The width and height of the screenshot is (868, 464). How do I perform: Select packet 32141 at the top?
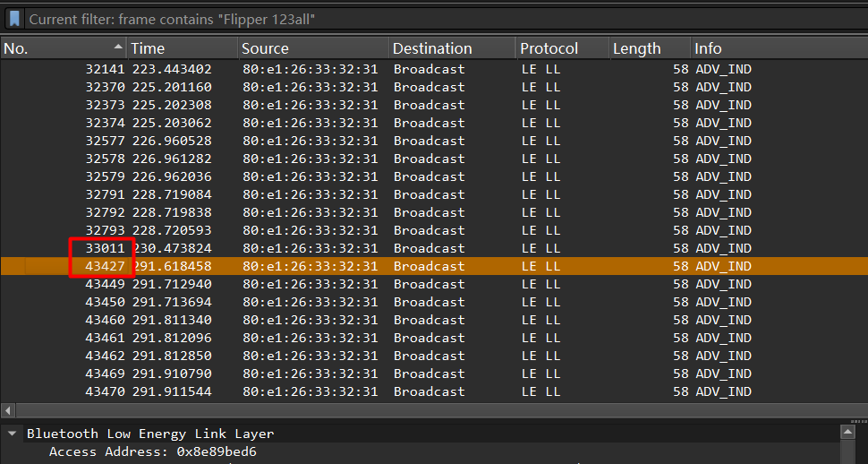pos(105,69)
